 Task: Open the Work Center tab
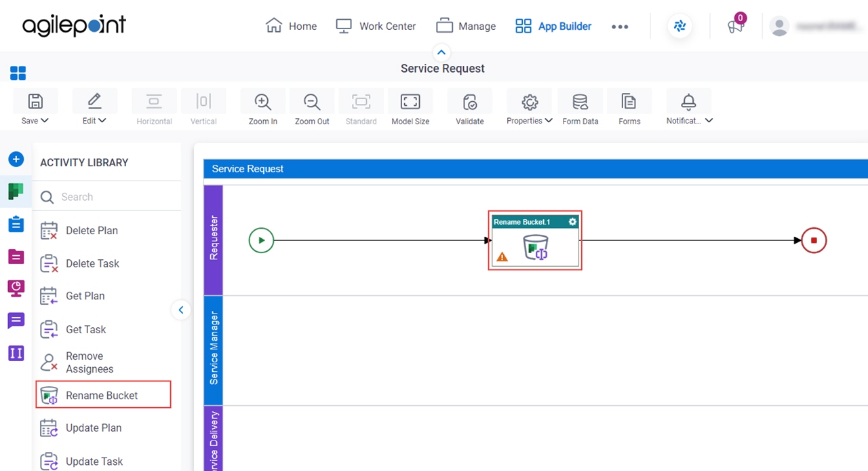(x=376, y=26)
